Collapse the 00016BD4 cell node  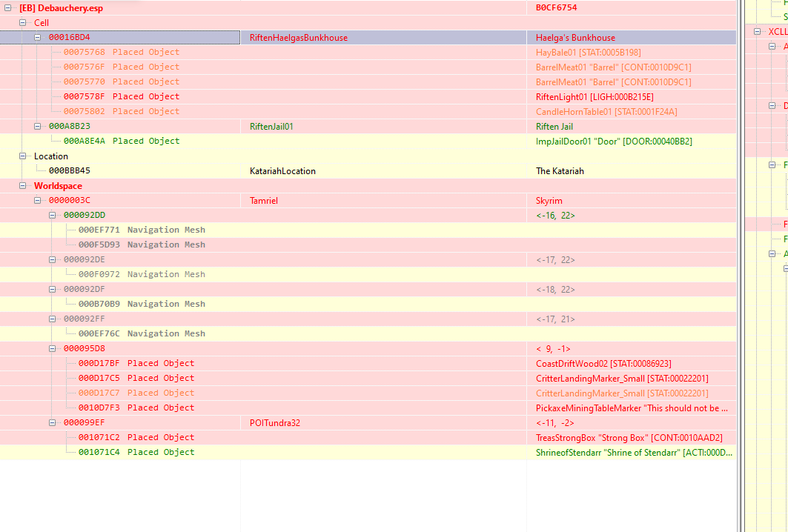[38, 37]
